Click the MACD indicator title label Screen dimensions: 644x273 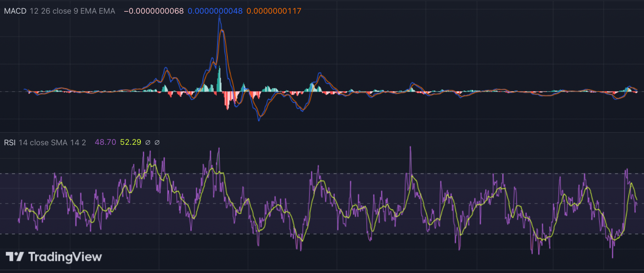[15, 11]
